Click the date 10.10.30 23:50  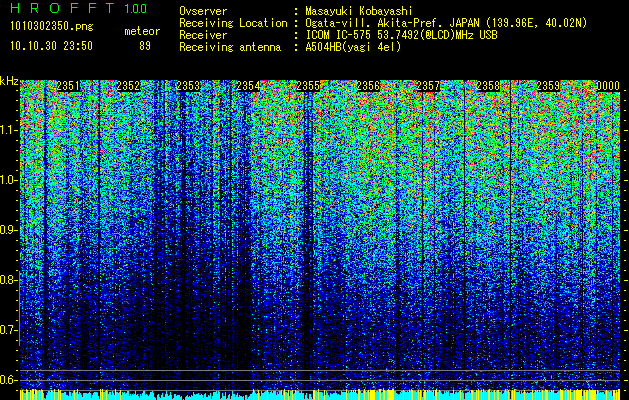51,46
